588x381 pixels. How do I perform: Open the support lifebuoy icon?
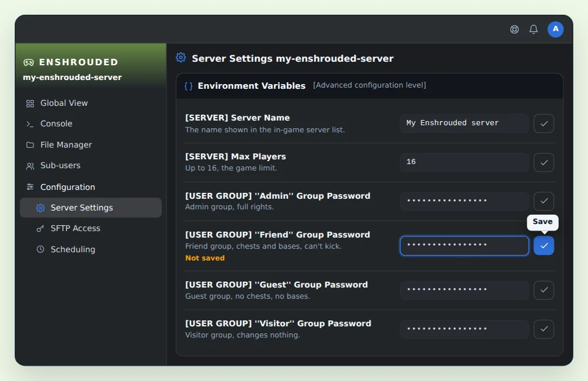(514, 29)
